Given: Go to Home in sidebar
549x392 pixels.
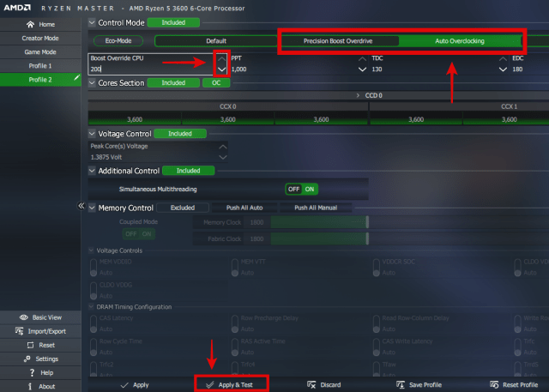Looking at the screenshot, I should coord(40,25).
